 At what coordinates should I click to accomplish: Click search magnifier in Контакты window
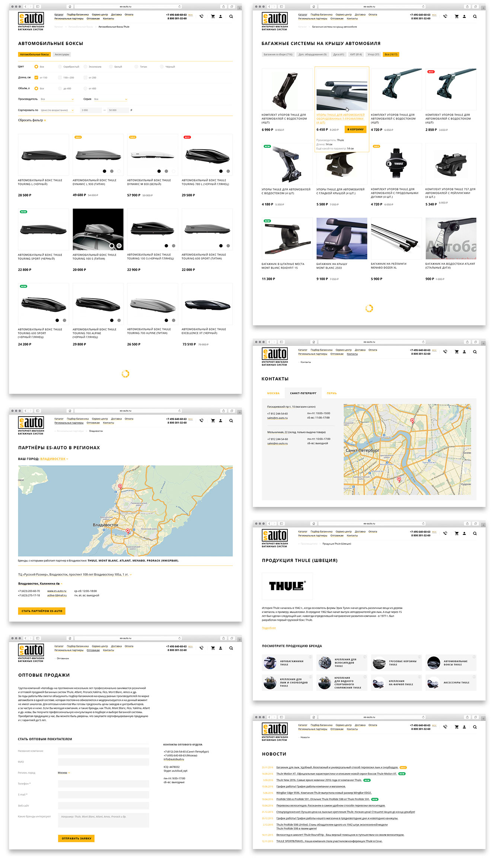click(475, 352)
